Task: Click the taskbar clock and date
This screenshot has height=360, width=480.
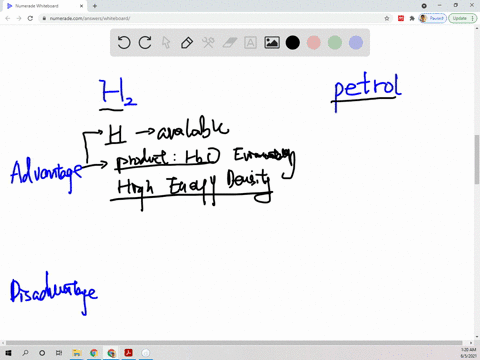Action: [x=468, y=353]
